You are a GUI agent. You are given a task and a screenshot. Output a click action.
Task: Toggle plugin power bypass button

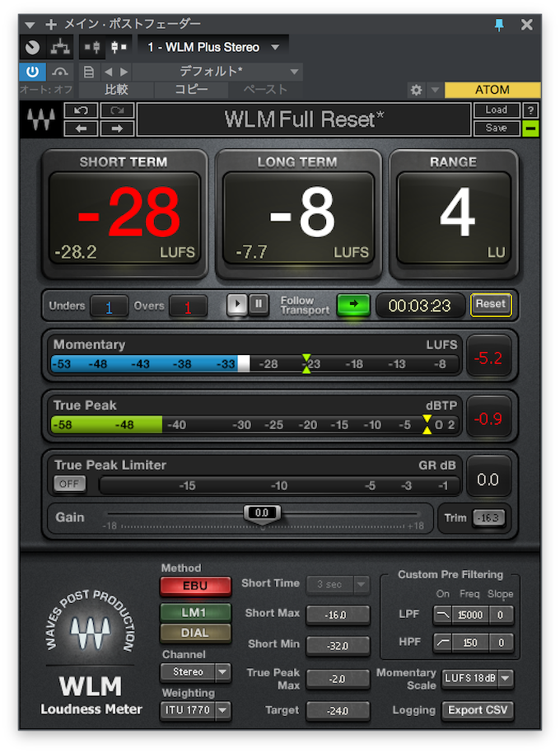(33, 72)
